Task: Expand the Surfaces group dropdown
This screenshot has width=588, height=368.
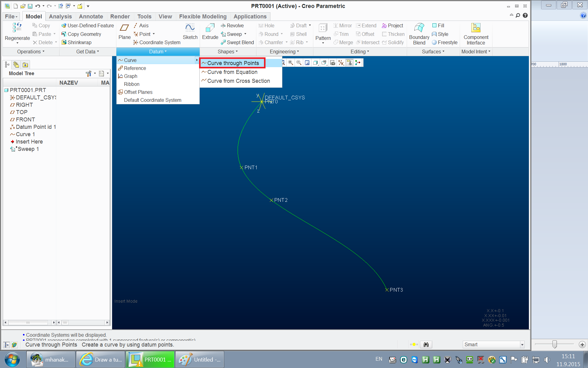Action: click(x=433, y=52)
